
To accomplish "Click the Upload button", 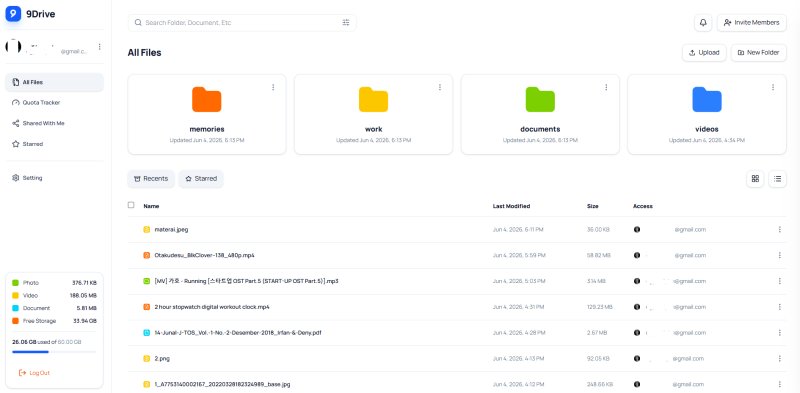I will click(x=704, y=53).
